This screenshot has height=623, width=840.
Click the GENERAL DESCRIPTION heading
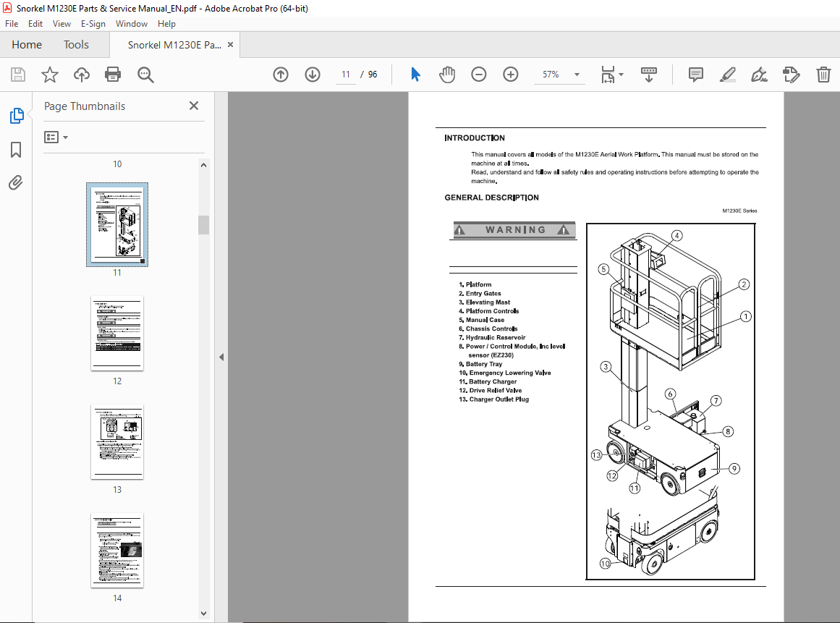(x=492, y=198)
